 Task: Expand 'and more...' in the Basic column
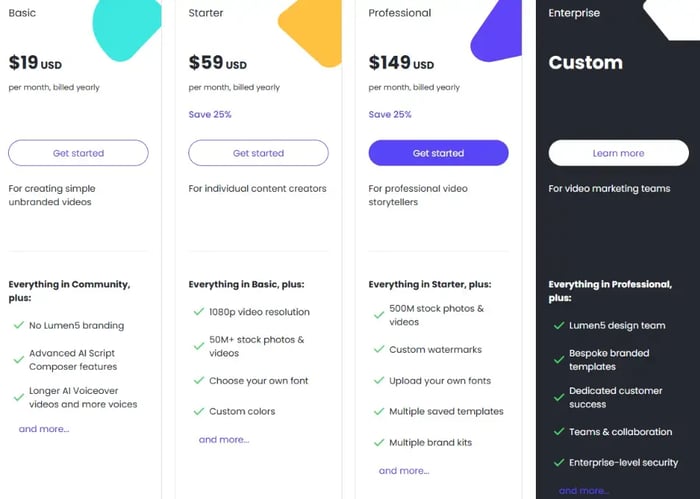pos(44,429)
